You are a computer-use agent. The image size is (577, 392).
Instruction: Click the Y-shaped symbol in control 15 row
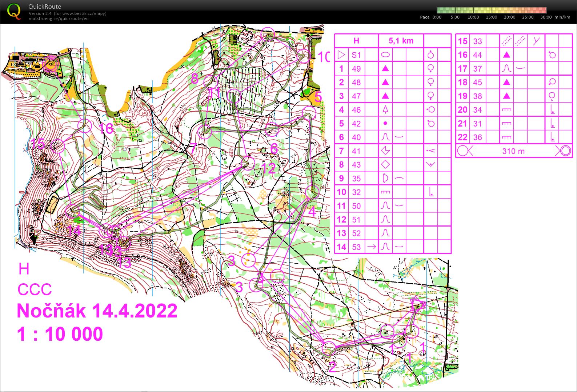tap(536, 41)
